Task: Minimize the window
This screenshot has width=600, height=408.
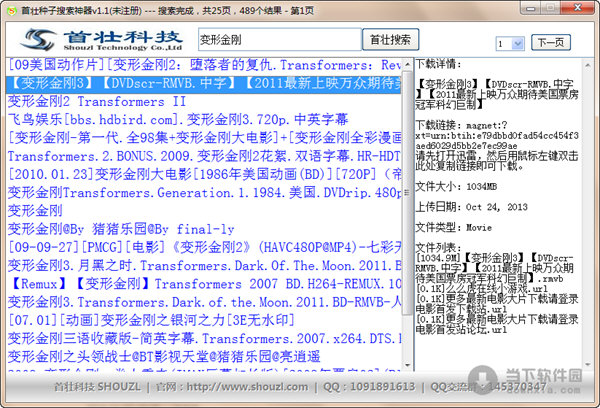Action: [x=530, y=8]
